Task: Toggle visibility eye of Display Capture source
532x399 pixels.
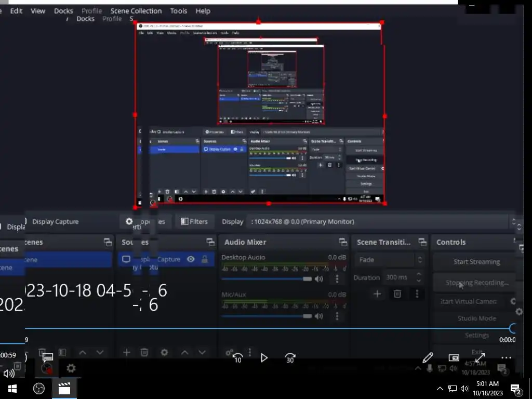Action: (x=191, y=259)
